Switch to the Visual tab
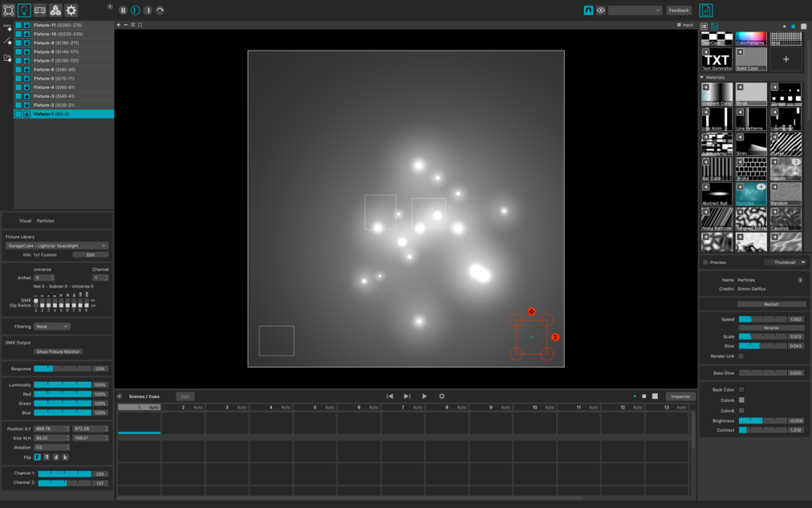Viewport: 812px width, 508px height. (x=25, y=221)
